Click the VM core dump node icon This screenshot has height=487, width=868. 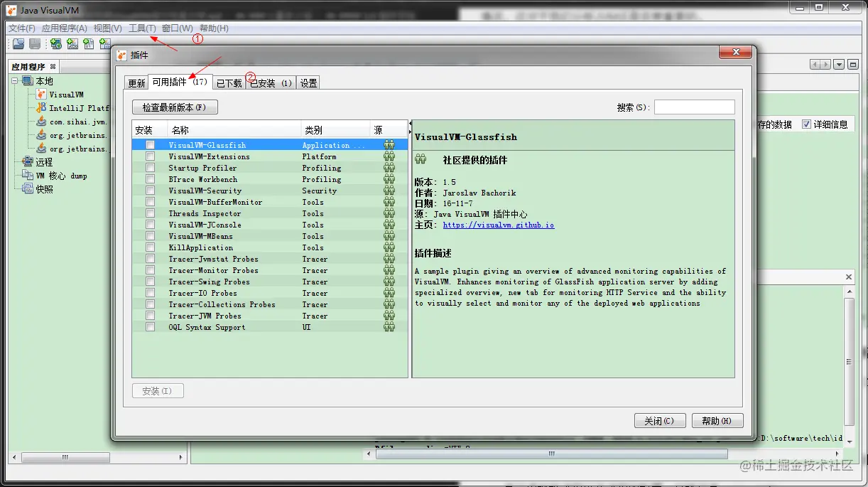tap(28, 176)
